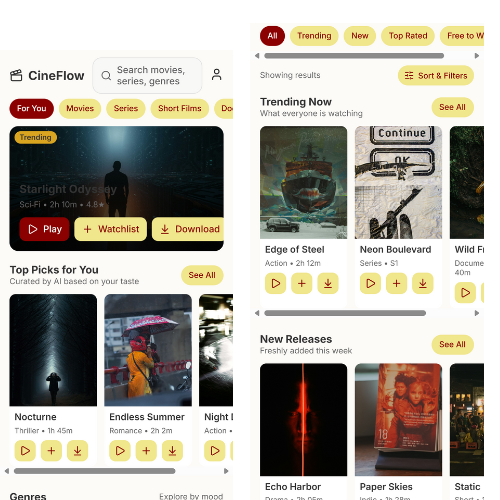Focus the Search movies, series, genres field

pos(147,75)
